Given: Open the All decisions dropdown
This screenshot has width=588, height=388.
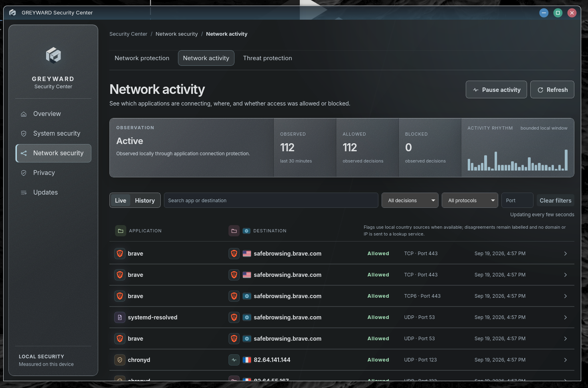Looking at the screenshot, I should pyautogui.click(x=410, y=200).
